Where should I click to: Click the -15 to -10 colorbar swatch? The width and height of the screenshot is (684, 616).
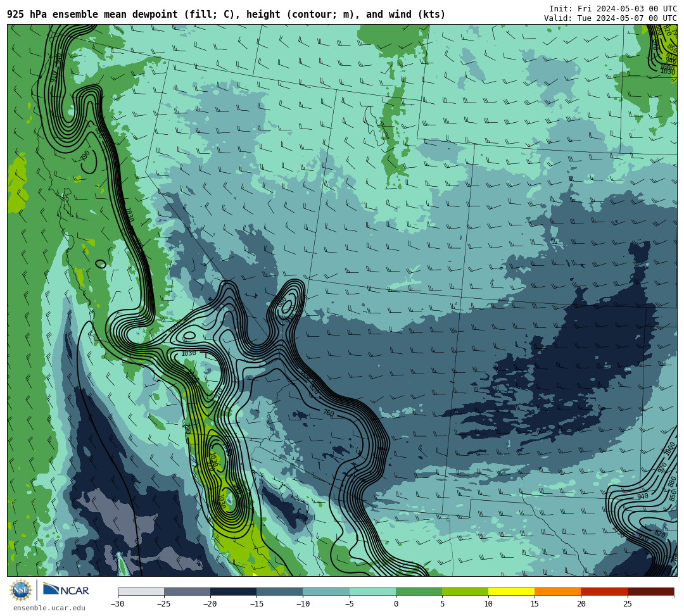click(x=280, y=591)
